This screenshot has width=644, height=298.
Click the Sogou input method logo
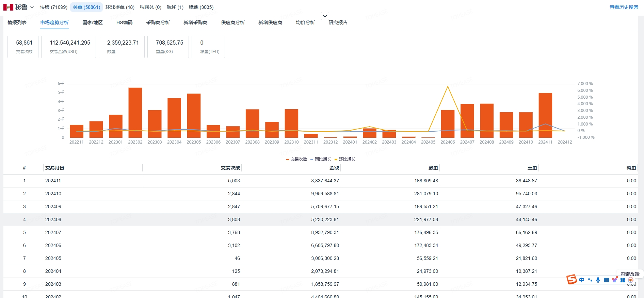pyautogui.click(x=571, y=279)
